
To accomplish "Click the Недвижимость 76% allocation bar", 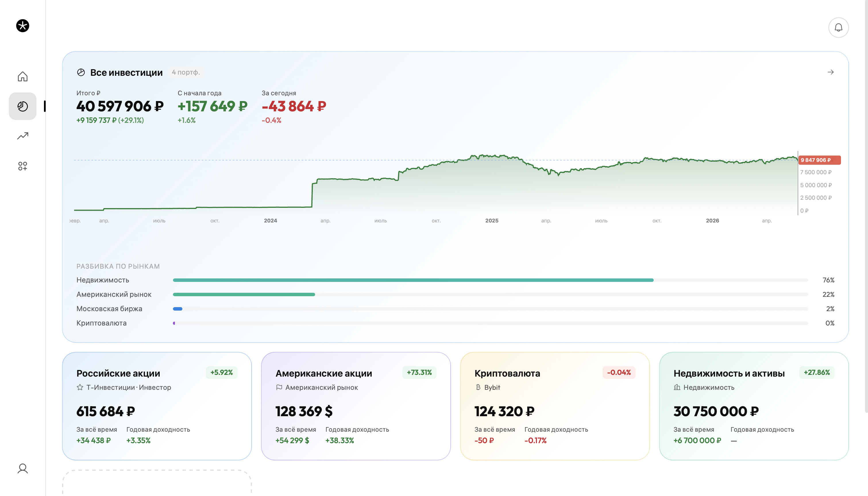I will tap(490, 280).
